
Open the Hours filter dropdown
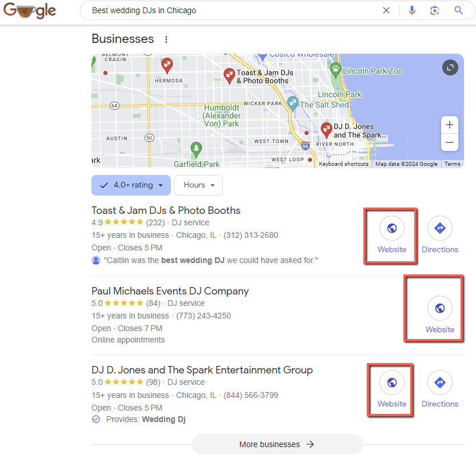click(x=198, y=185)
